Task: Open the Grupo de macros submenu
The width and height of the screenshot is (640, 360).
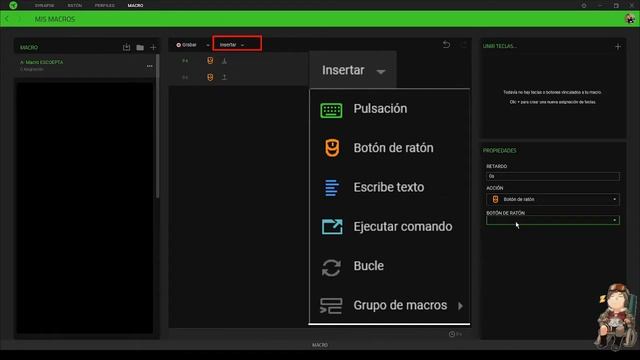Action: click(389, 305)
